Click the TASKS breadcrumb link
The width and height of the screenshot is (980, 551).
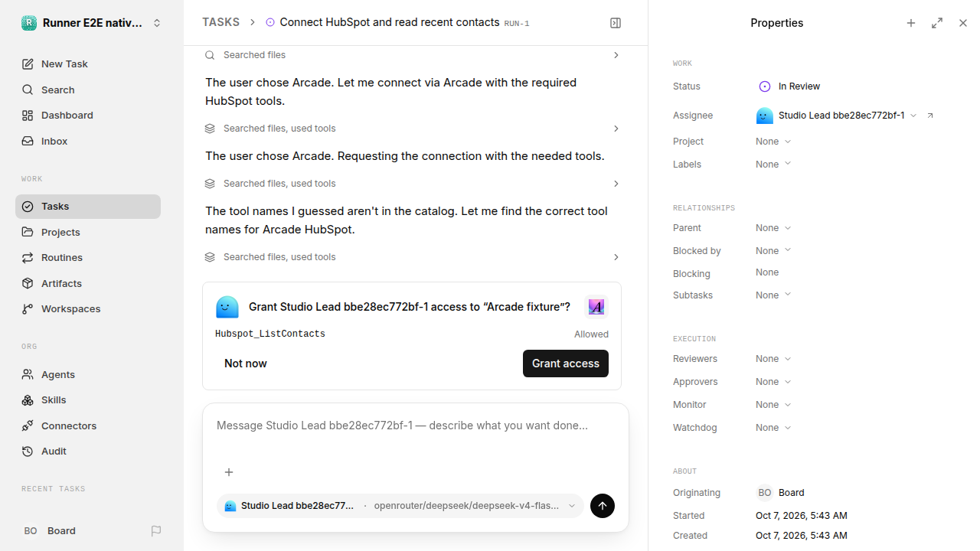click(x=220, y=22)
